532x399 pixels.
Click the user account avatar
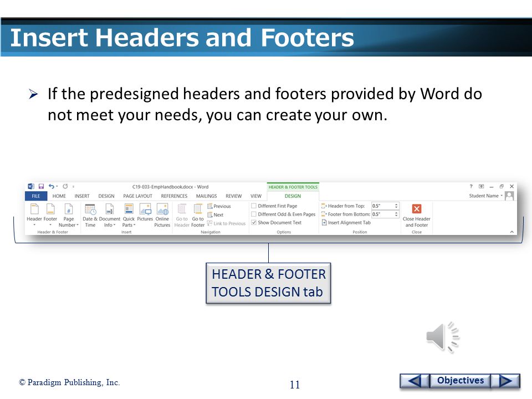pyautogui.click(x=509, y=196)
